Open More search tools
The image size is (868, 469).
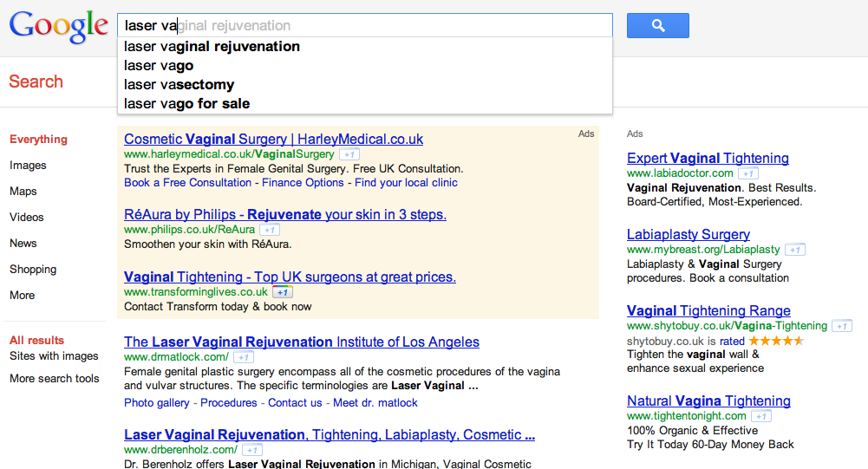pos(55,378)
